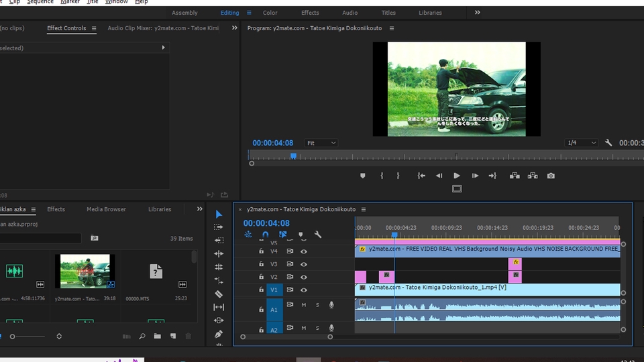Hide track V3 output eye
The width and height of the screenshot is (644, 362).
coord(303,264)
